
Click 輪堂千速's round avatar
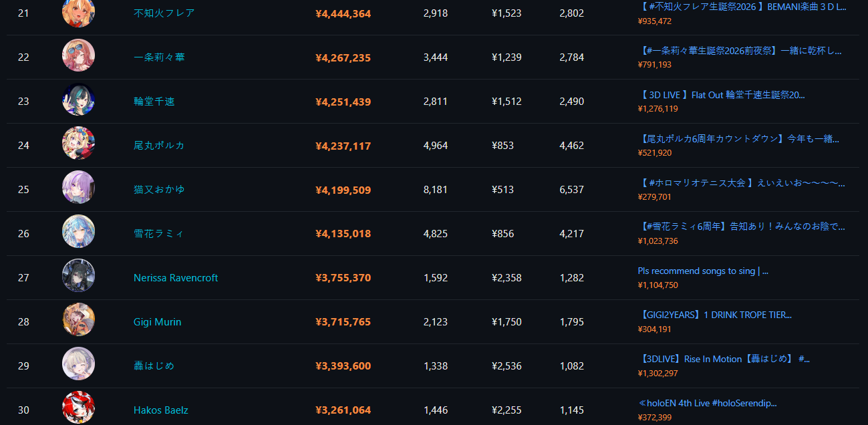click(x=78, y=100)
